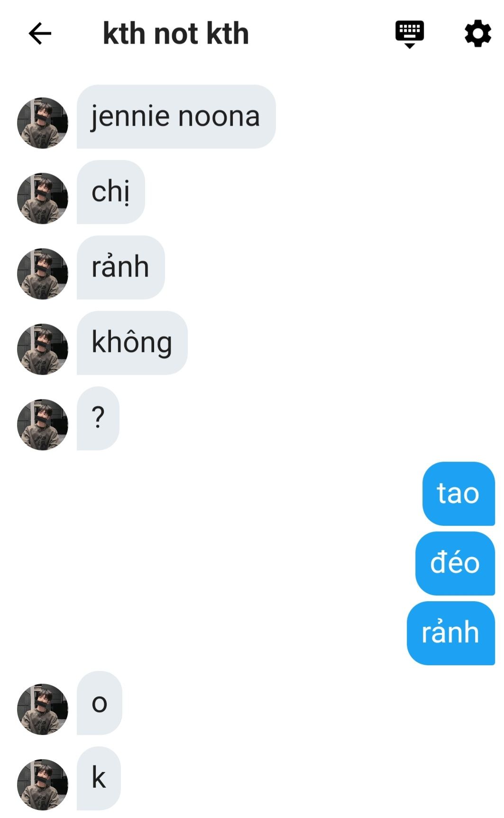The width and height of the screenshot is (504, 818).
Task: Select the jennie noona message bubble
Action: click(176, 117)
